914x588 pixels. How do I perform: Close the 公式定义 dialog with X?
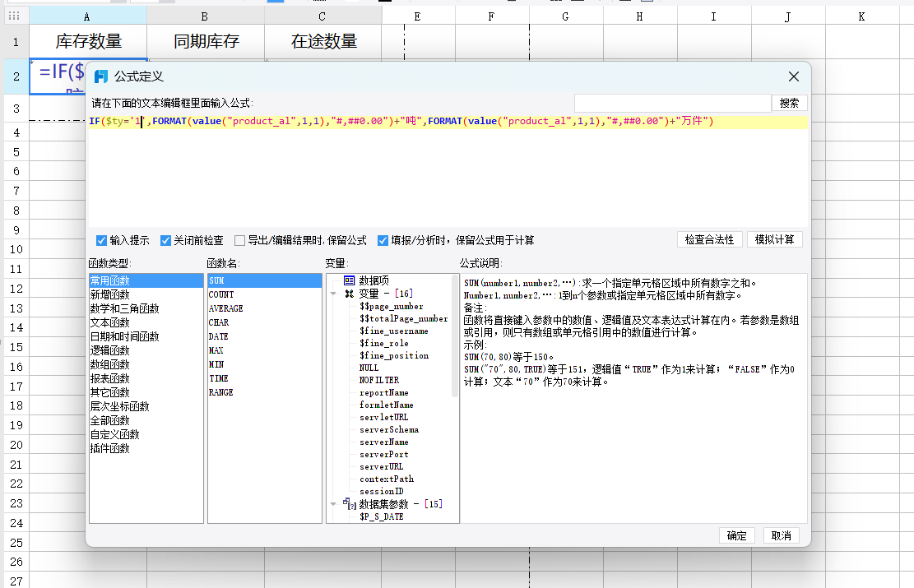(793, 76)
